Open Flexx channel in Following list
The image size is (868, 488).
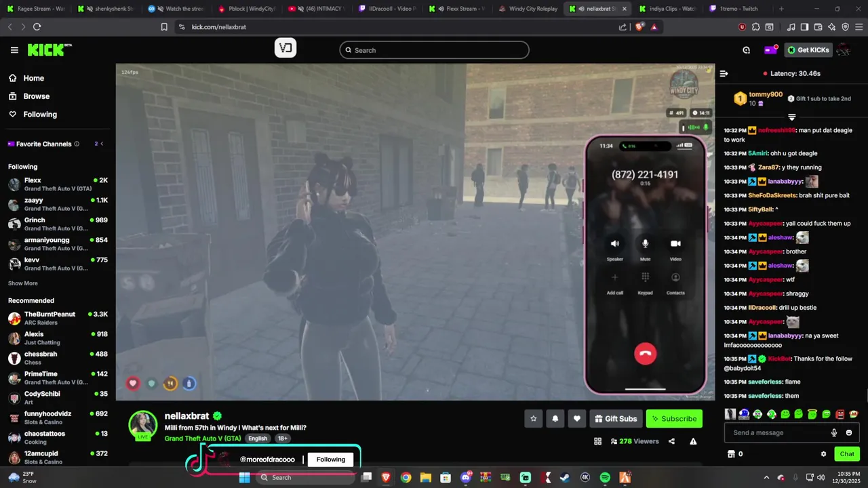[x=58, y=184]
